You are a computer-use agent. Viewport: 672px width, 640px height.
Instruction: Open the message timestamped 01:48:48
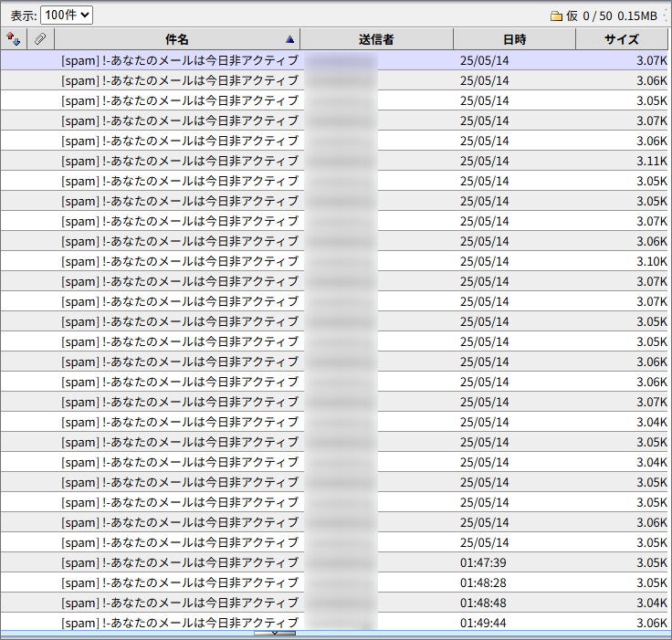tap(179, 603)
